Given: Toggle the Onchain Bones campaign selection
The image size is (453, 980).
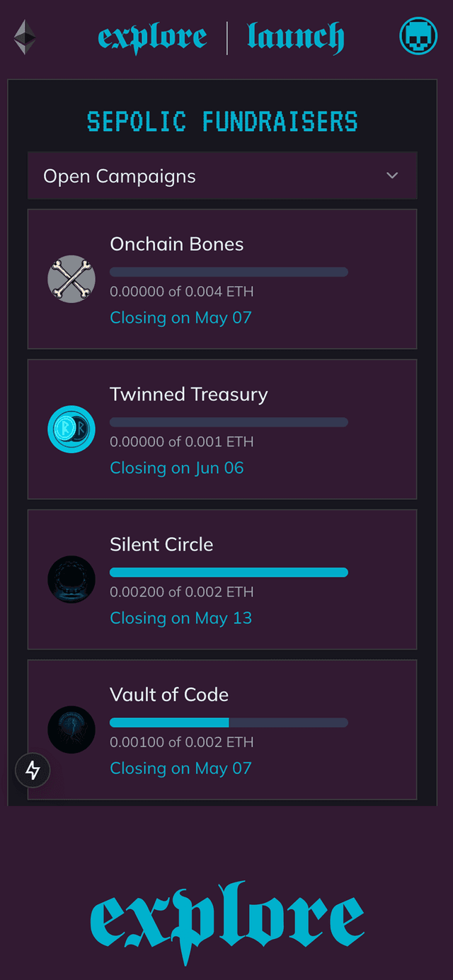Looking at the screenshot, I should 222,279.
